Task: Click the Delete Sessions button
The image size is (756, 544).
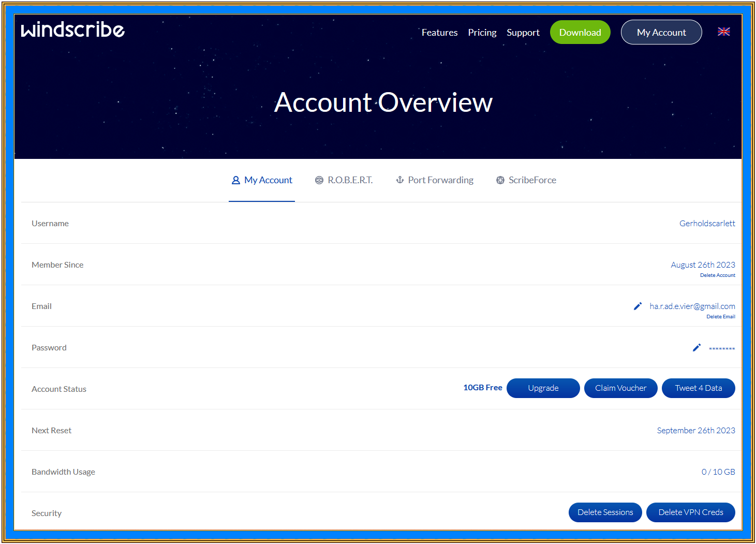Action: 605,512
